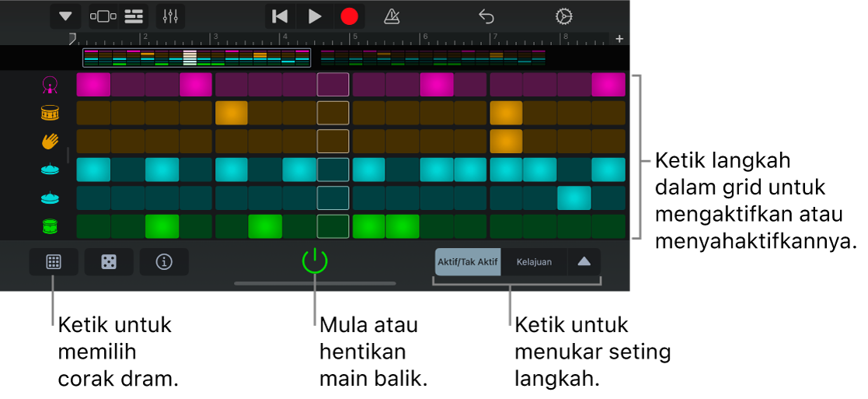Image resolution: width=868 pixels, height=399 pixels.
Task: Start recording with the red Record button
Action: [x=350, y=16]
